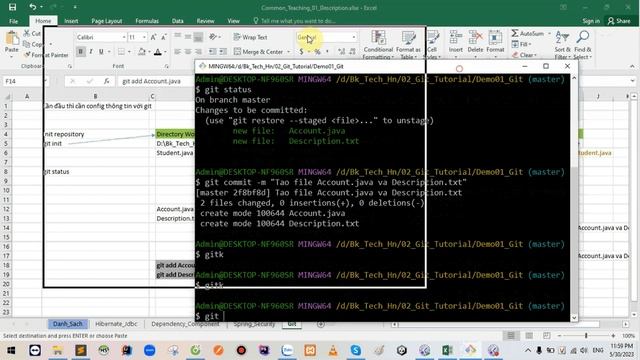Open Conditional Formatting menu
The width and height of the screenshot is (640, 360).
pyautogui.click(x=378, y=44)
